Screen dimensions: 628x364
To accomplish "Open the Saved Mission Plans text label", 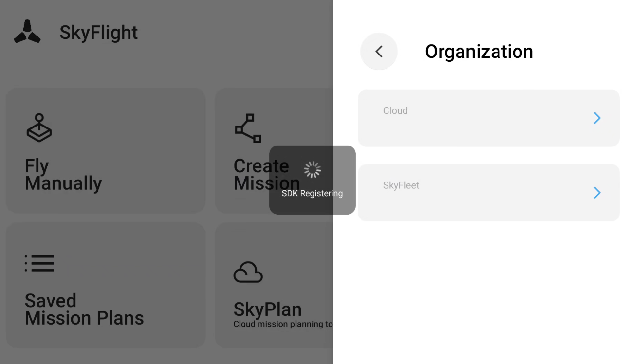I will tap(84, 309).
